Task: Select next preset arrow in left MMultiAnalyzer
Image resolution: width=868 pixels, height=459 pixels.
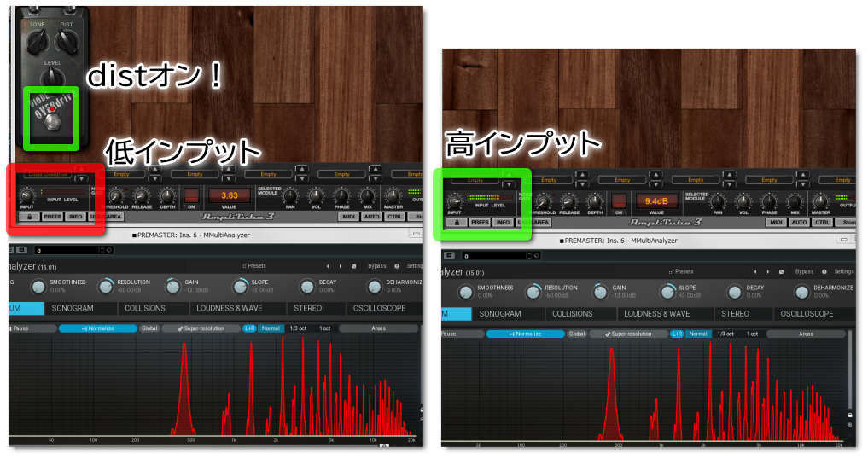Action: 341,266
